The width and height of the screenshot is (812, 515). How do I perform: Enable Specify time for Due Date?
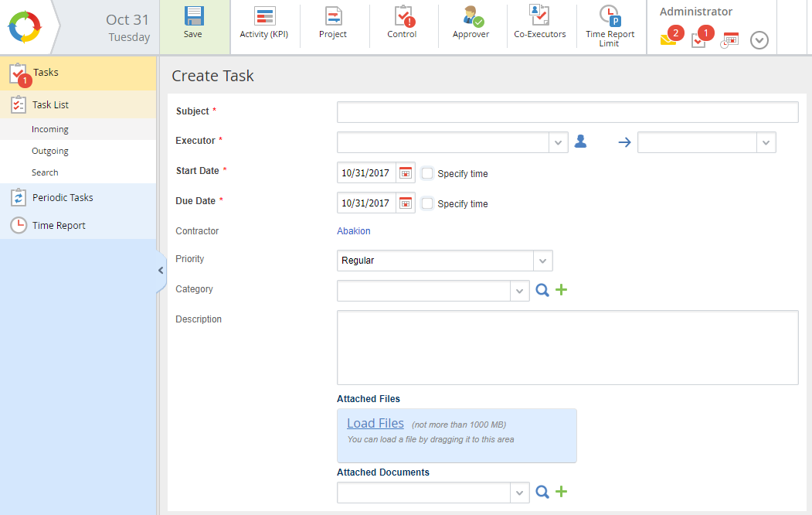coord(427,203)
